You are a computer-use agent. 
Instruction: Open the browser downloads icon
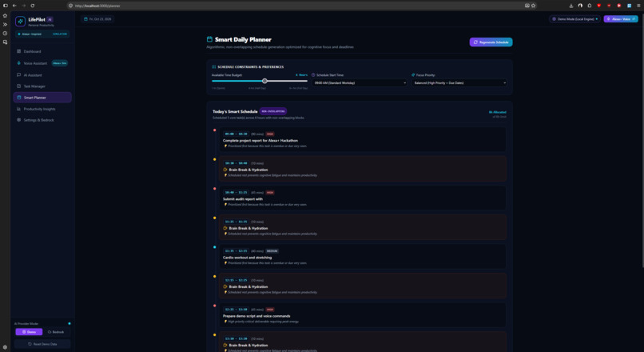click(x=571, y=6)
